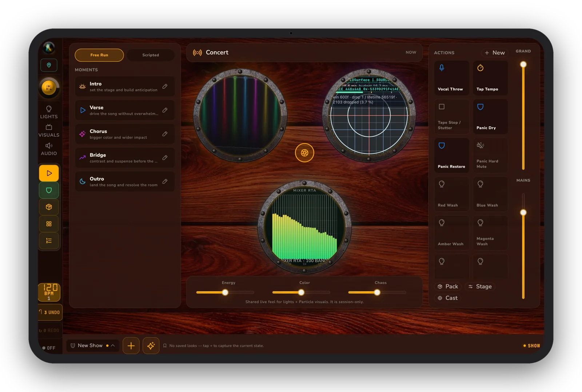Adjust the Energy slider
The image size is (582, 392).
point(225,292)
